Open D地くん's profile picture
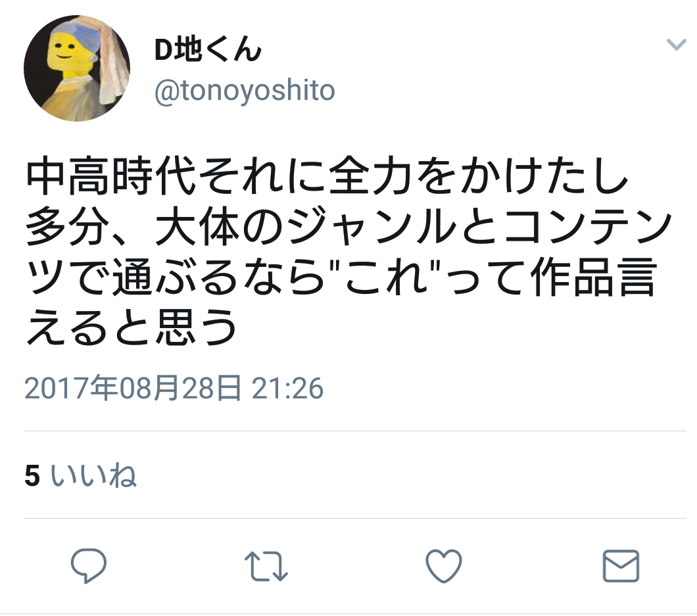This screenshot has width=697, height=616. point(77,68)
